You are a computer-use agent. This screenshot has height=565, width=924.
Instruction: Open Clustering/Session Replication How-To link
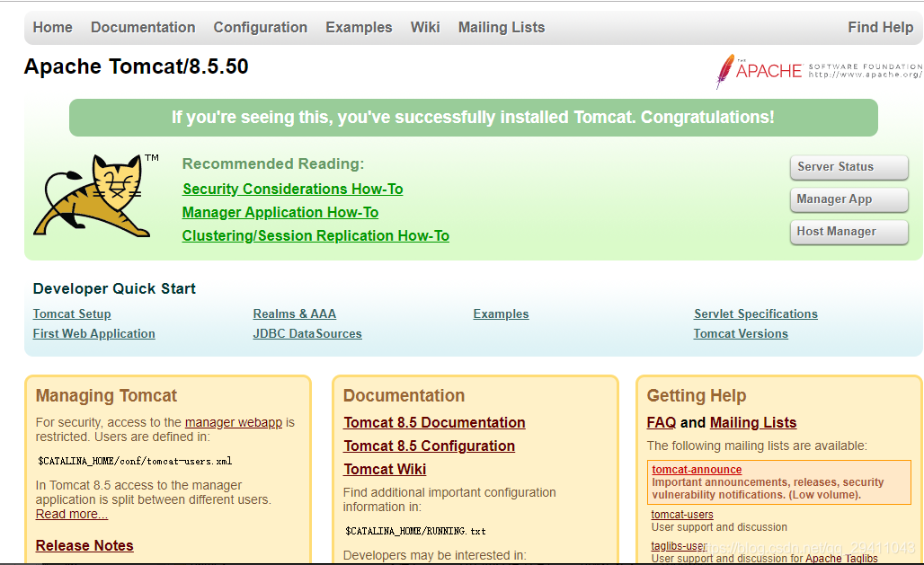click(315, 235)
